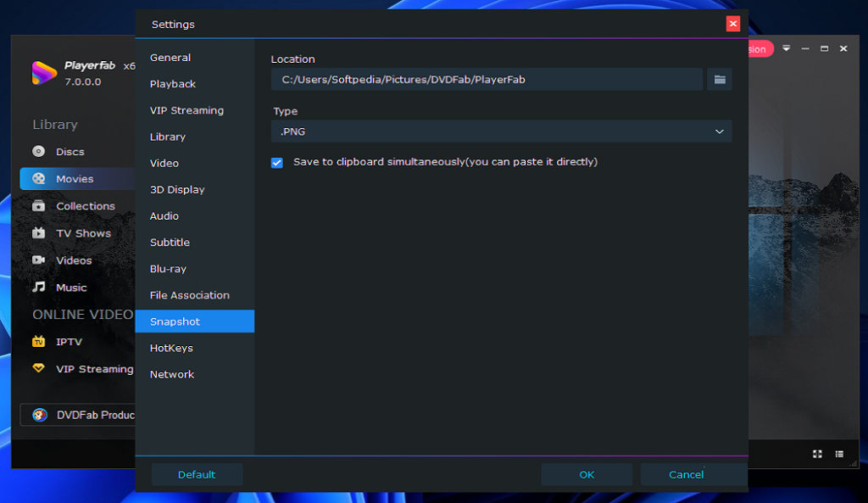Uncheck Save to clipboard simultaneously checkbox
This screenshot has height=503, width=868.
click(277, 163)
